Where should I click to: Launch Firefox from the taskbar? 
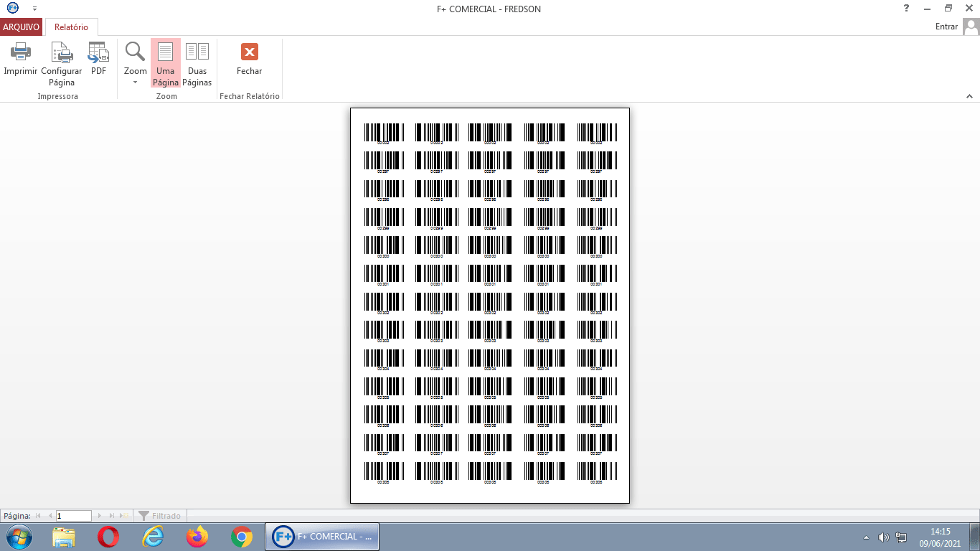tap(197, 537)
